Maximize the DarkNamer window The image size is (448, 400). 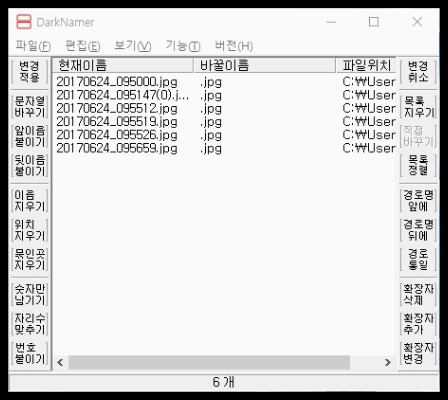374,22
